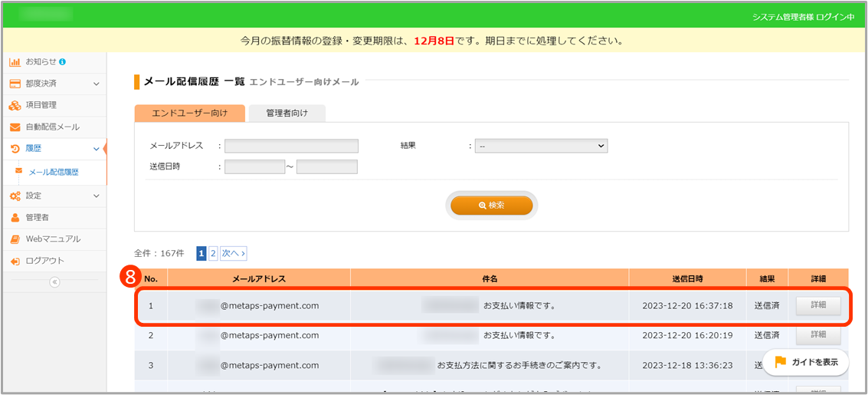Expand the 都度決済 menu chevron
Viewport: 868px width, 395px height.
[x=97, y=84]
